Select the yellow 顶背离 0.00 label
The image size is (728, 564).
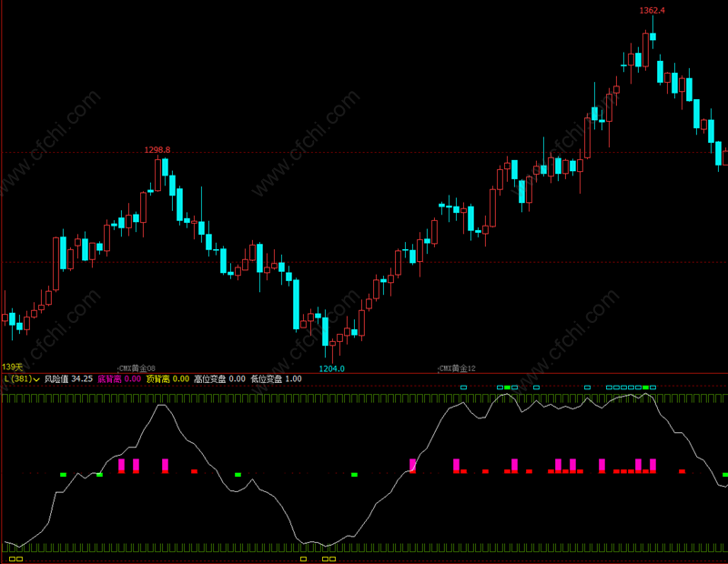[x=167, y=378]
